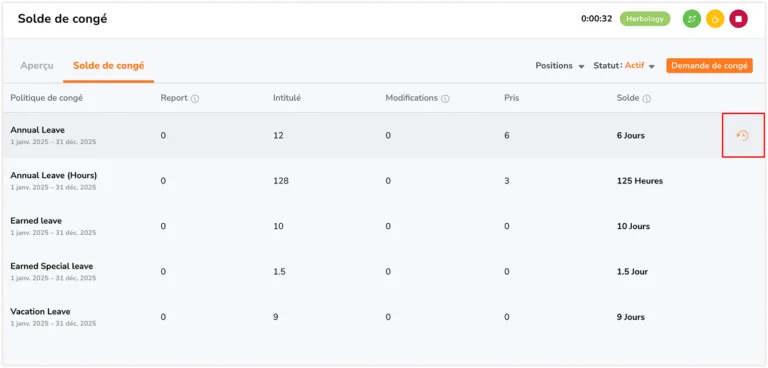Viewport: 768px width, 368px height.
Task: Click the 125 Heures balance value
Action: pos(640,181)
